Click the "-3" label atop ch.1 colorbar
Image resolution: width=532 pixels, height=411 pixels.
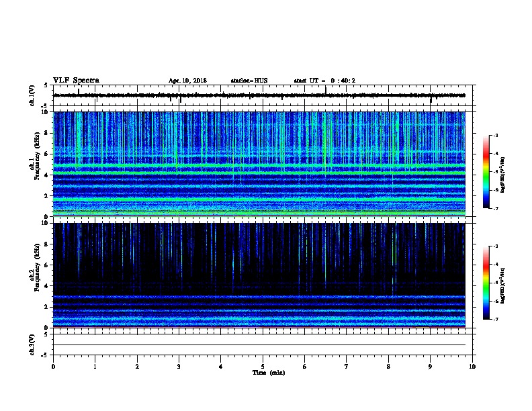tap(496, 136)
